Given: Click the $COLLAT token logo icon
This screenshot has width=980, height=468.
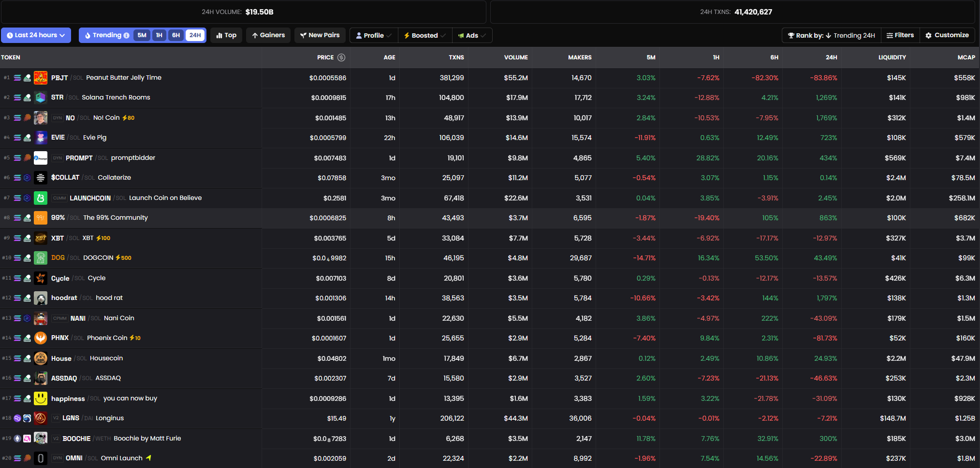Looking at the screenshot, I should [x=41, y=178].
